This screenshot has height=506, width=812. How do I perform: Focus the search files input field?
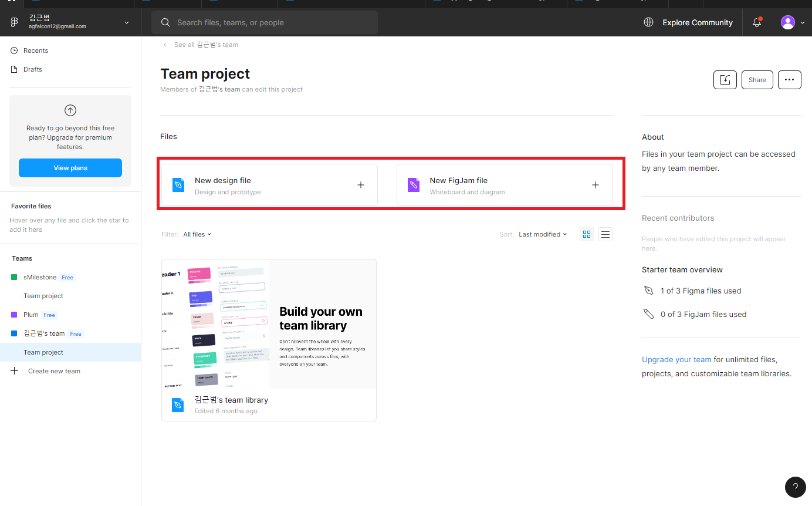click(x=265, y=22)
